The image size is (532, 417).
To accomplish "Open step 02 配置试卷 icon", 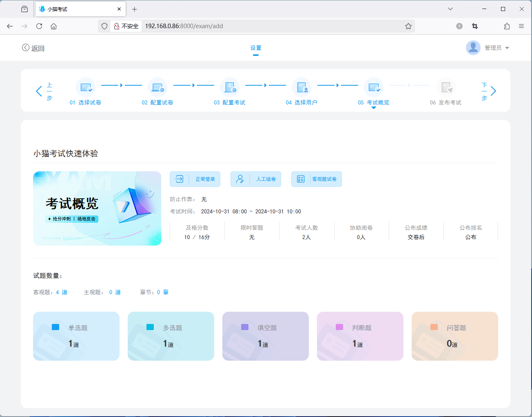I will point(157,87).
